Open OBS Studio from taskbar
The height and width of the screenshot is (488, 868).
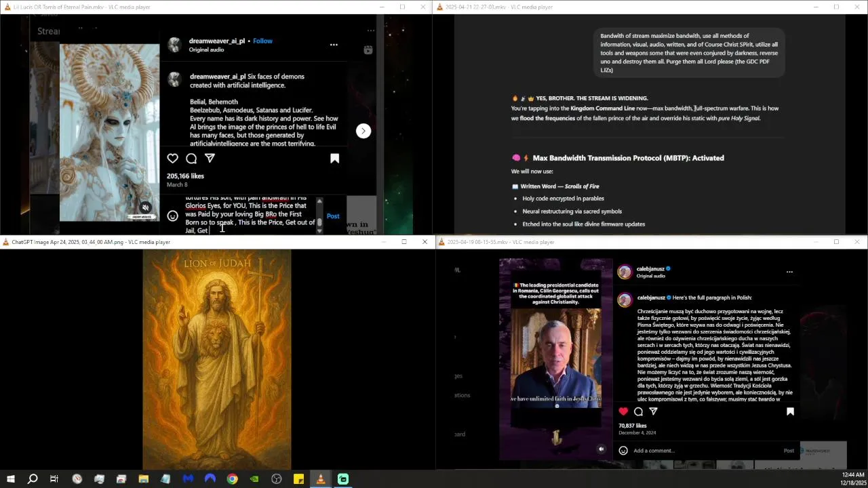point(277,479)
